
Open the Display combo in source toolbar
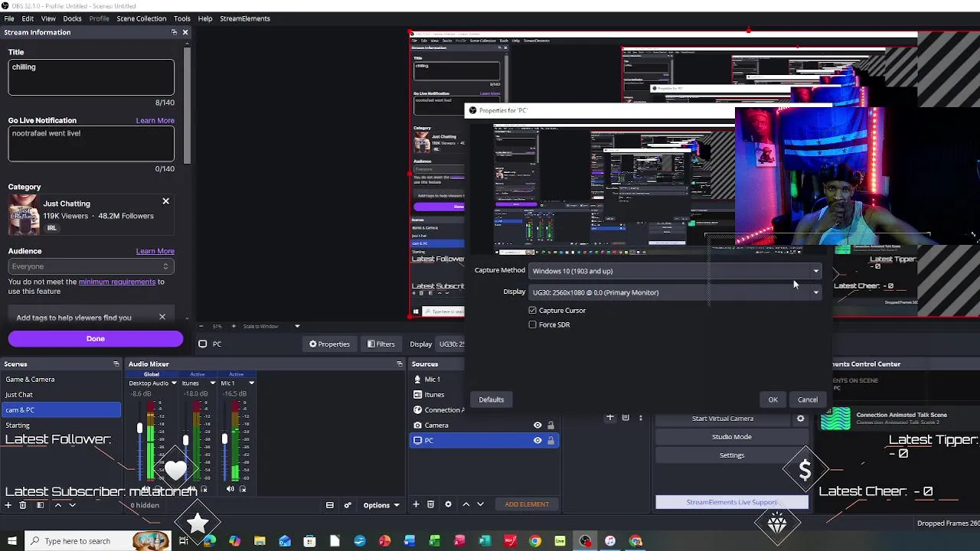pos(451,344)
